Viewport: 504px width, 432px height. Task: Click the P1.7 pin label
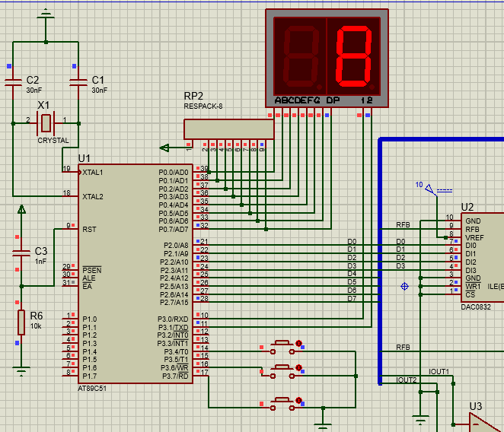coord(89,376)
